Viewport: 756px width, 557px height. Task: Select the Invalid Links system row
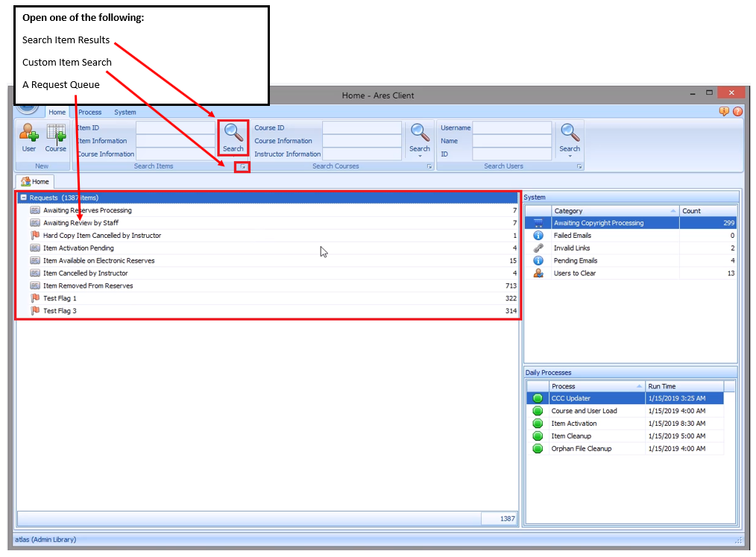(572, 248)
